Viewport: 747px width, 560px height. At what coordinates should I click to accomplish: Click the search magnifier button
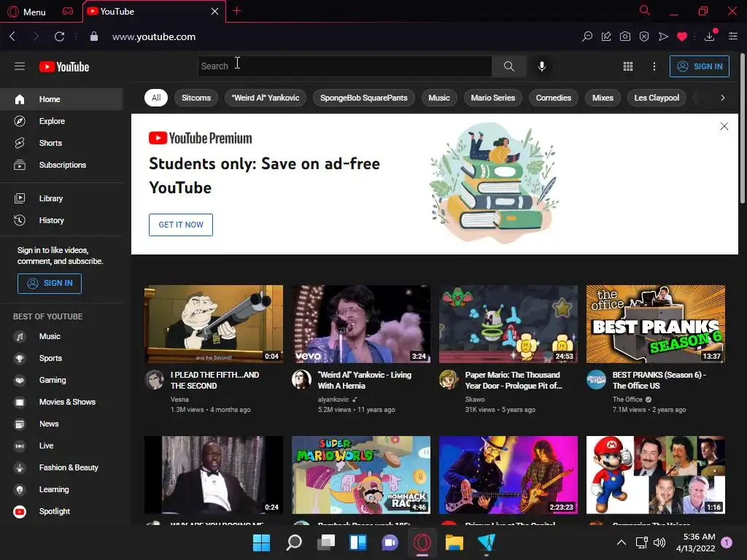coord(508,66)
